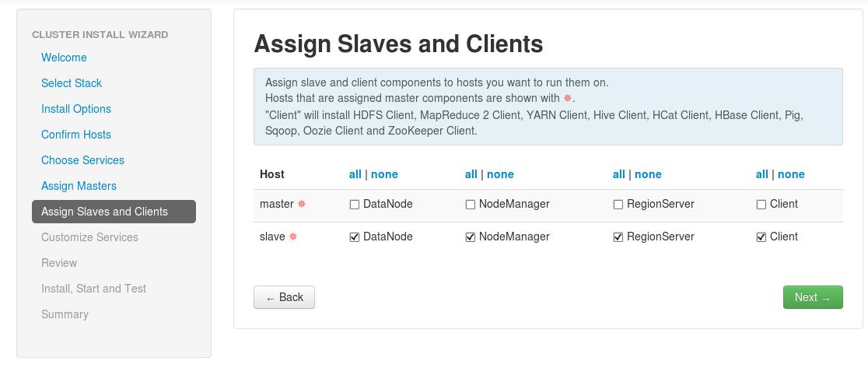Click the red asterisk beside slave host
This screenshot has width=868, height=375.
click(x=293, y=237)
